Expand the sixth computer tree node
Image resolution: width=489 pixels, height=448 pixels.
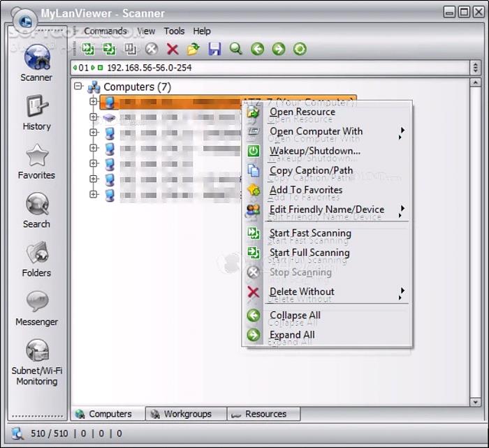(x=93, y=179)
